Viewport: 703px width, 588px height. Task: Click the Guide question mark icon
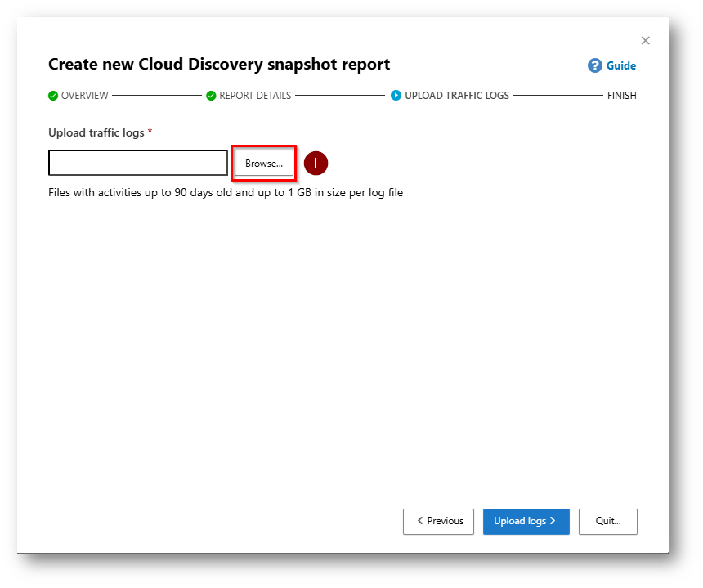[595, 66]
